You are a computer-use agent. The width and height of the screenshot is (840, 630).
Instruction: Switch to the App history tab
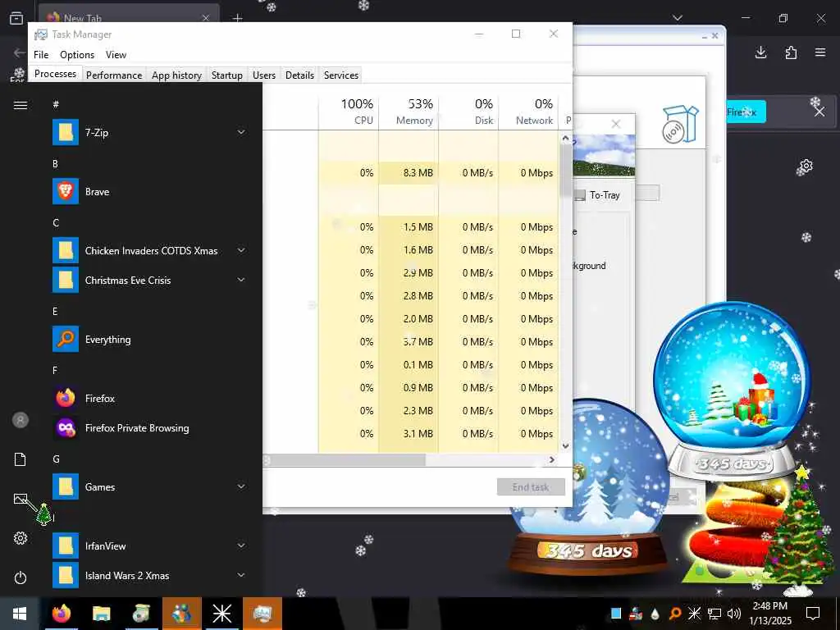click(177, 75)
